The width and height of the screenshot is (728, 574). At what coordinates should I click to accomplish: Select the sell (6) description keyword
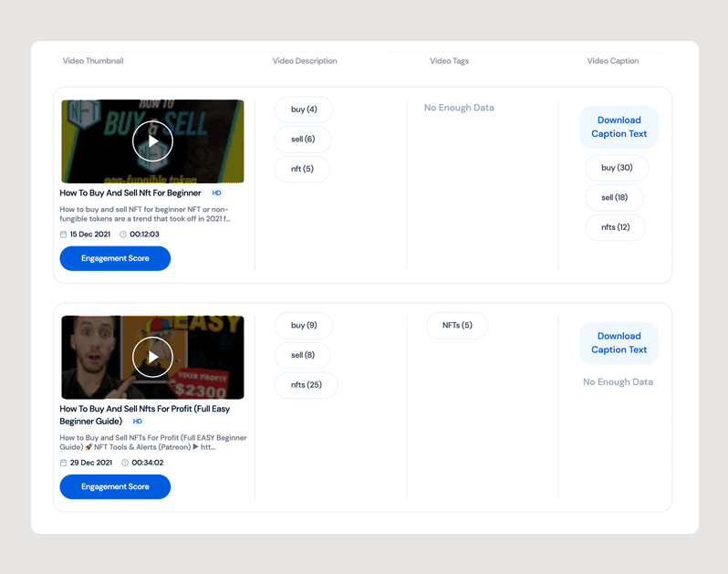click(303, 140)
